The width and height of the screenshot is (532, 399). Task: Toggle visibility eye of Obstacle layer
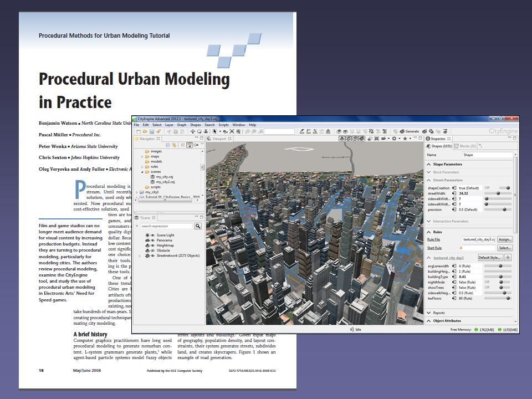153,250
